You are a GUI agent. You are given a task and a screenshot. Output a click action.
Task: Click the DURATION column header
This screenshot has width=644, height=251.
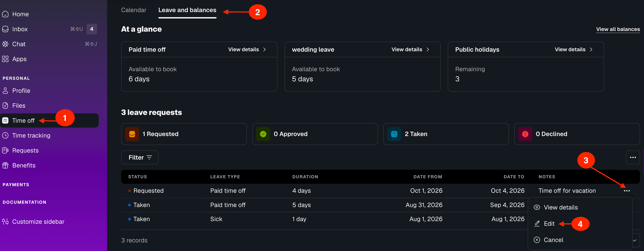(305, 177)
